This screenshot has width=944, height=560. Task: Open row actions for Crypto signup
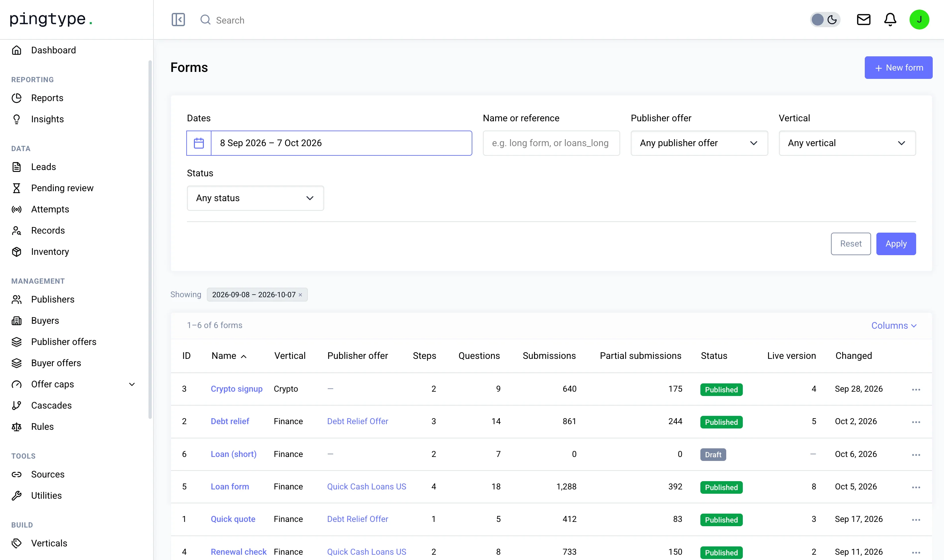916,389
